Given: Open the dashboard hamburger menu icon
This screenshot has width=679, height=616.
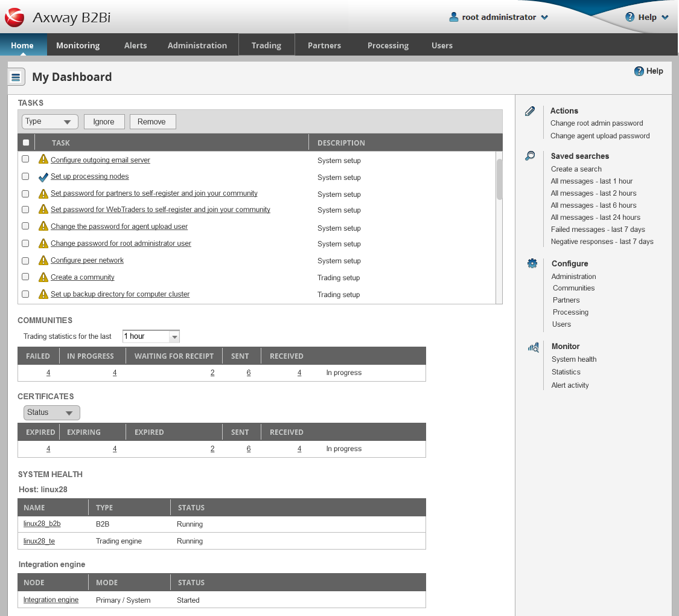Looking at the screenshot, I should pyautogui.click(x=16, y=77).
